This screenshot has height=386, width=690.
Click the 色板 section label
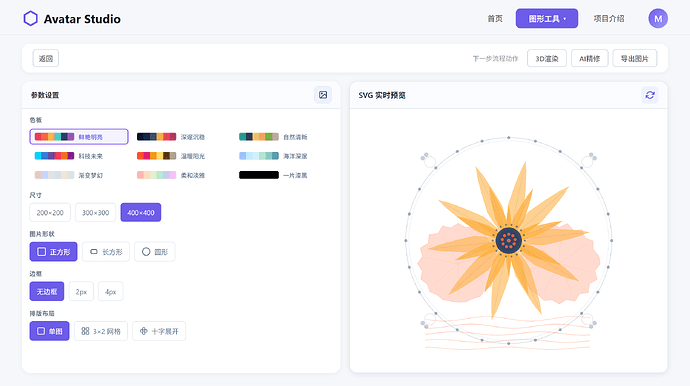pyautogui.click(x=36, y=120)
